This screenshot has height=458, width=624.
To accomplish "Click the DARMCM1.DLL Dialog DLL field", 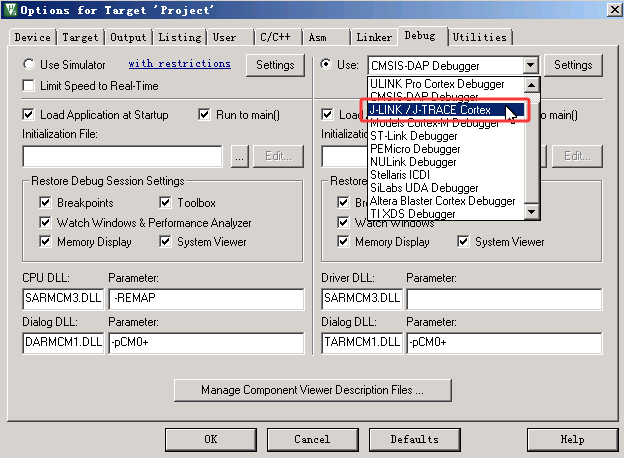I will coord(63,343).
